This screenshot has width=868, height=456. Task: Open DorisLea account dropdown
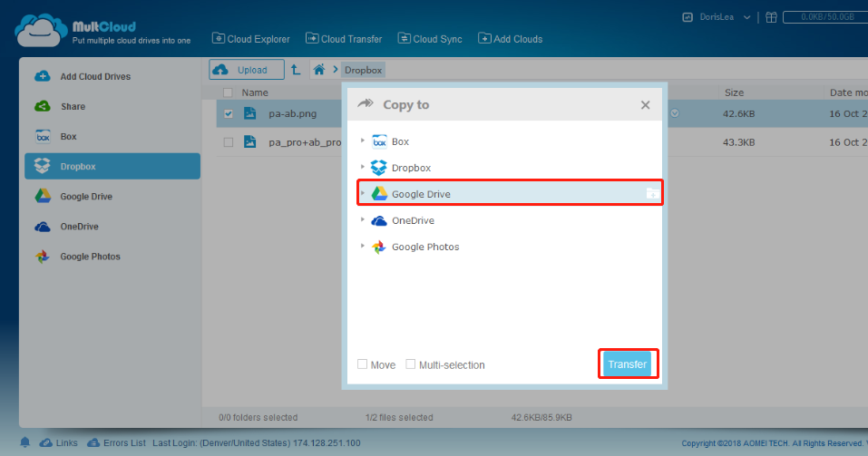tap(725, 17)
